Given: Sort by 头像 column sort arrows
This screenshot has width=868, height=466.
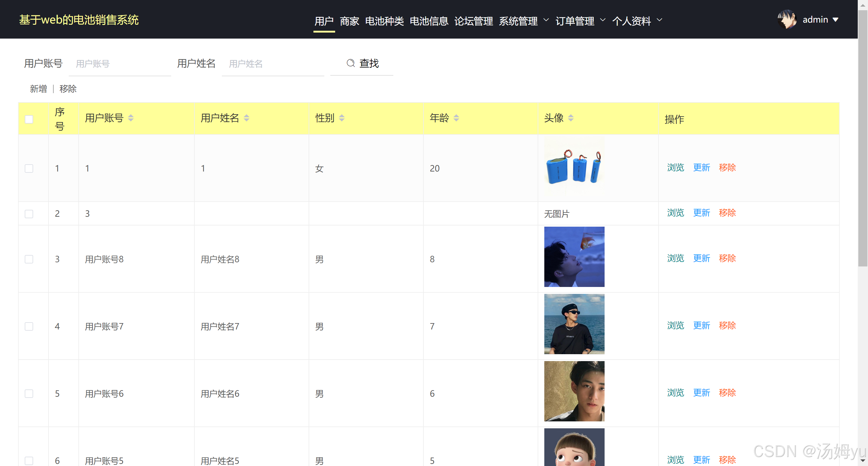Looking at the screenshot, I should click(x=571, y=118).
